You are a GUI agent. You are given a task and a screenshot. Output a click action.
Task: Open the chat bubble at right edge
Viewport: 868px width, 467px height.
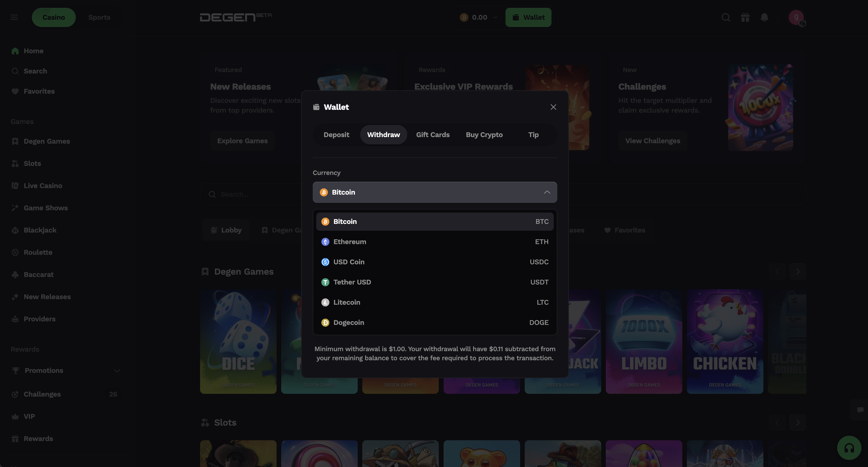860,410
